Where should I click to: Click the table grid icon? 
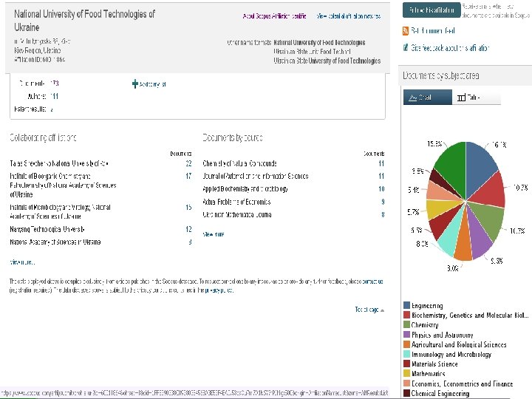(x=460, y=98)
